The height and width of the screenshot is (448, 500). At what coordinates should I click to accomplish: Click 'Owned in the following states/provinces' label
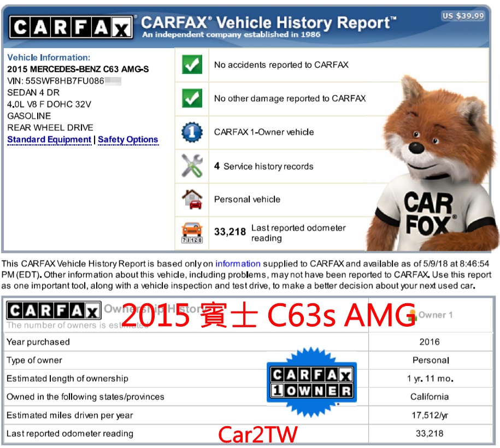pyautogui.click(x=85, y=397)
